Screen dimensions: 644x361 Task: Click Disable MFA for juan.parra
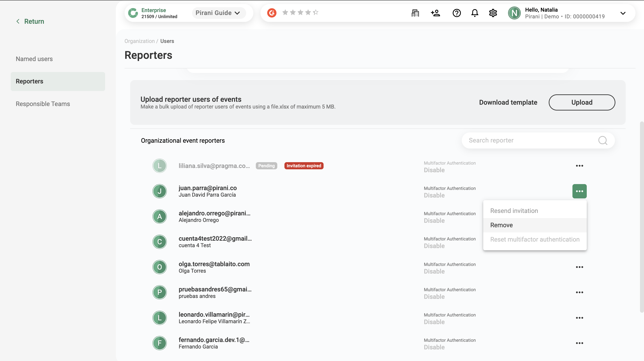(434, 195)
